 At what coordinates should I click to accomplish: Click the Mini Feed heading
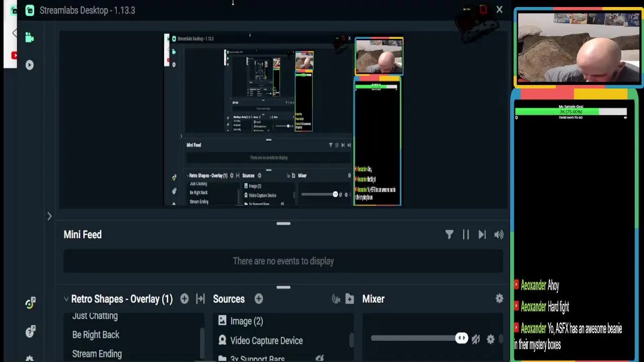tap(83, 234)
